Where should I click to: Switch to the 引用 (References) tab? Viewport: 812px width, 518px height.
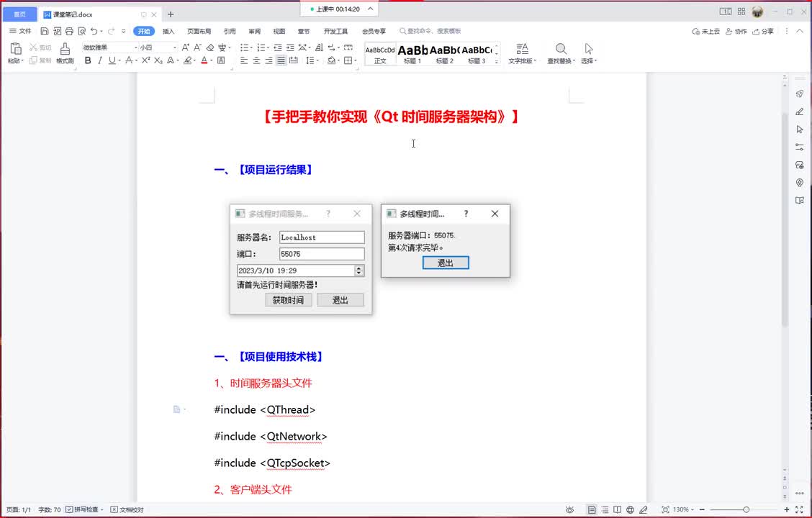230,31
